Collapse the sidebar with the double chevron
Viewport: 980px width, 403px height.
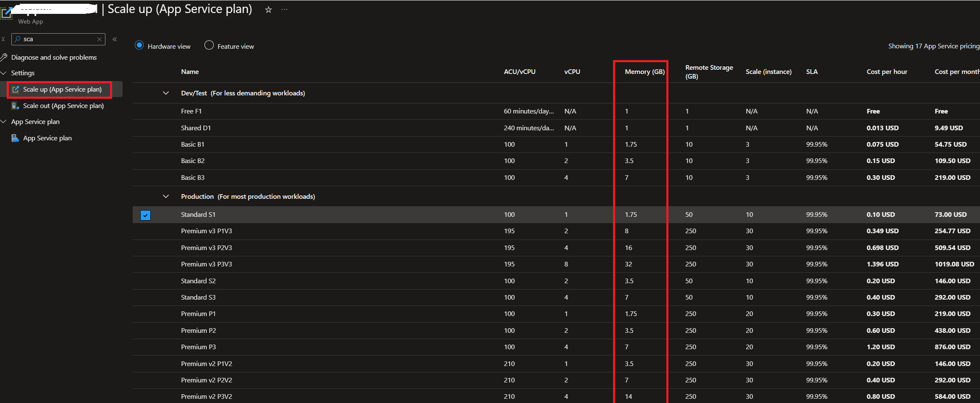(115, 39)
